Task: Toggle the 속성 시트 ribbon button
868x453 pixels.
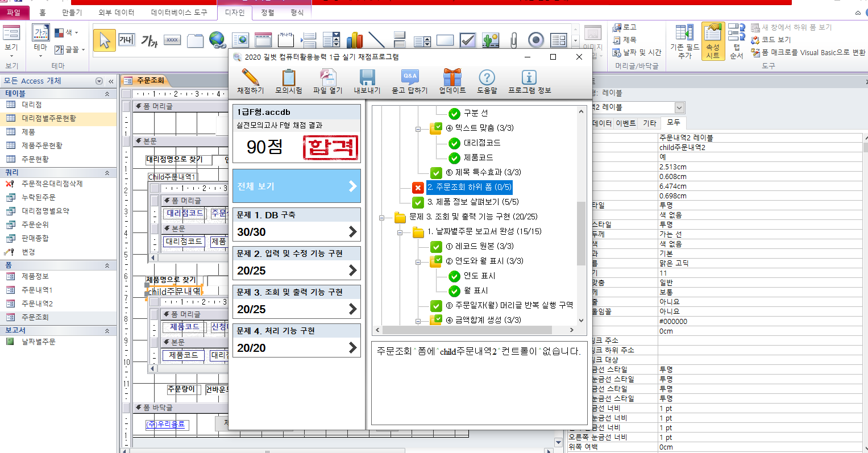Action: 712,41
